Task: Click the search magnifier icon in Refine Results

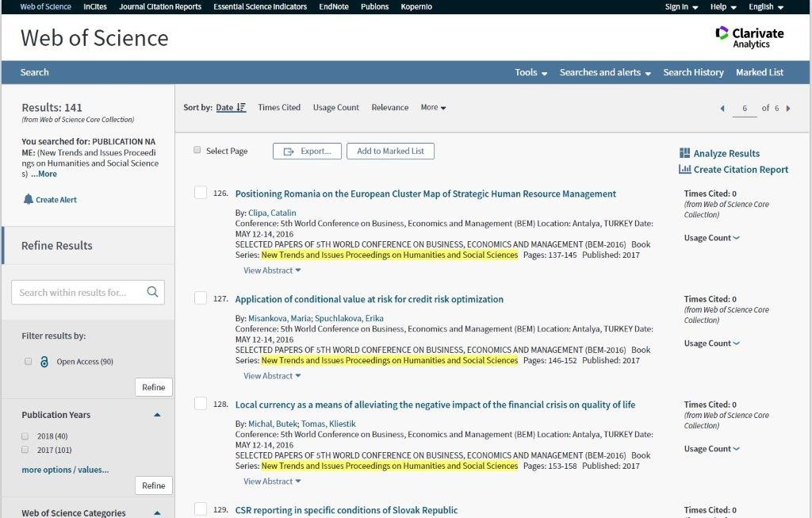Action: [152, 292]
